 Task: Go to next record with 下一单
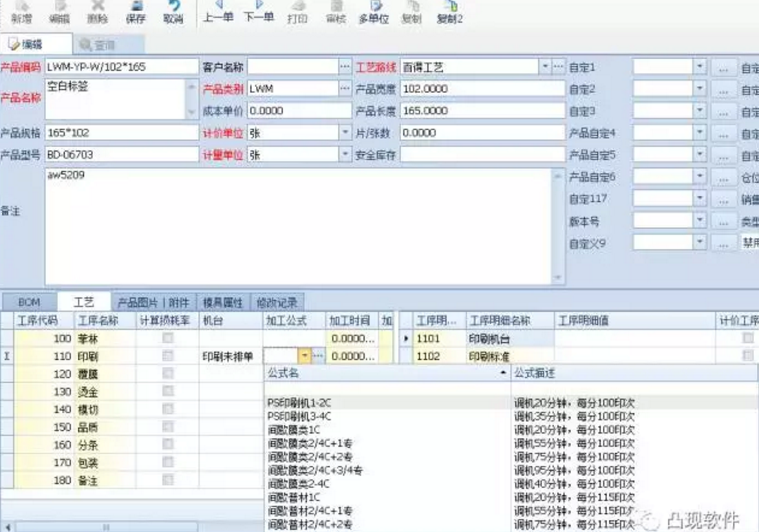[259, 12]
